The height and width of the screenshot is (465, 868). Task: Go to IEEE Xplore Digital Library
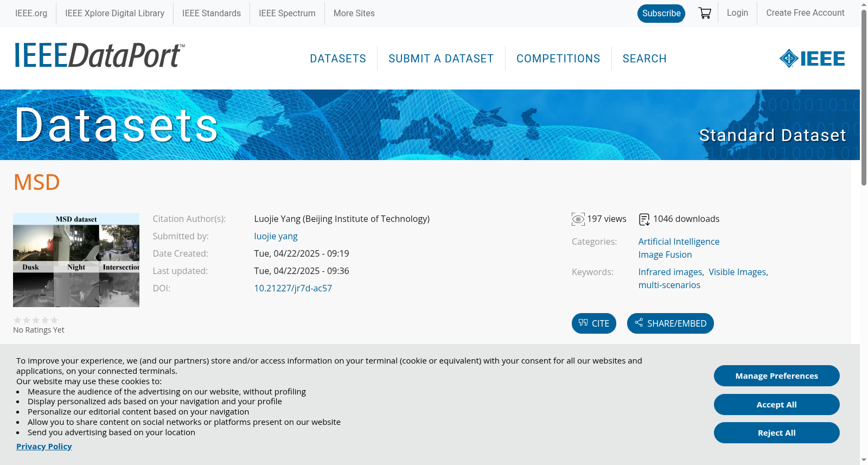click(x=114, y=13)
